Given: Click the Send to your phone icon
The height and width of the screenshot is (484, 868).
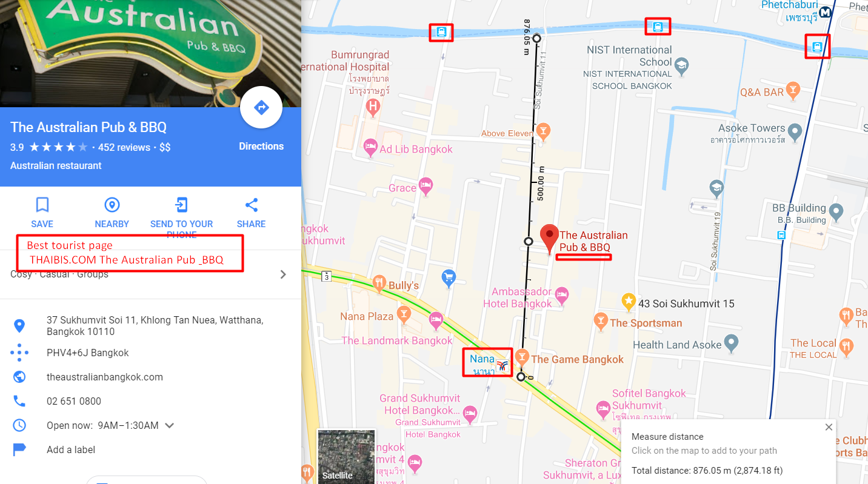Looking at the screenshot, I should [x=181, y=205].
